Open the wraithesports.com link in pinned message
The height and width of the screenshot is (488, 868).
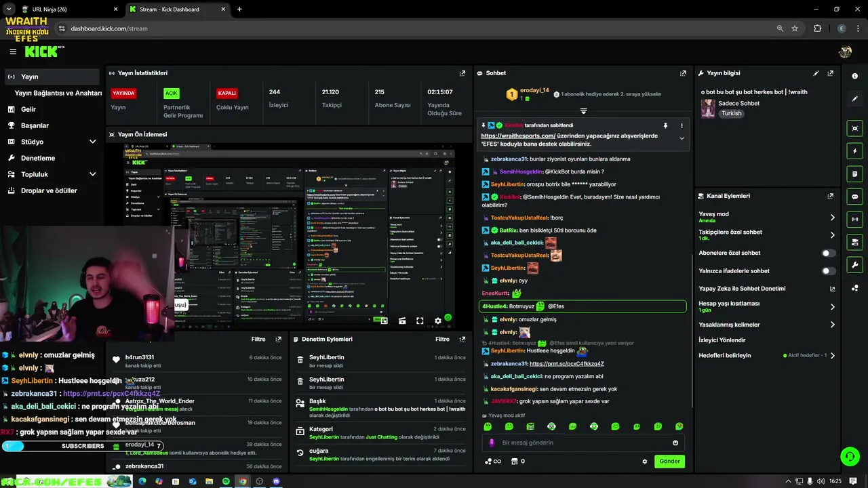(x=518, y=136)
